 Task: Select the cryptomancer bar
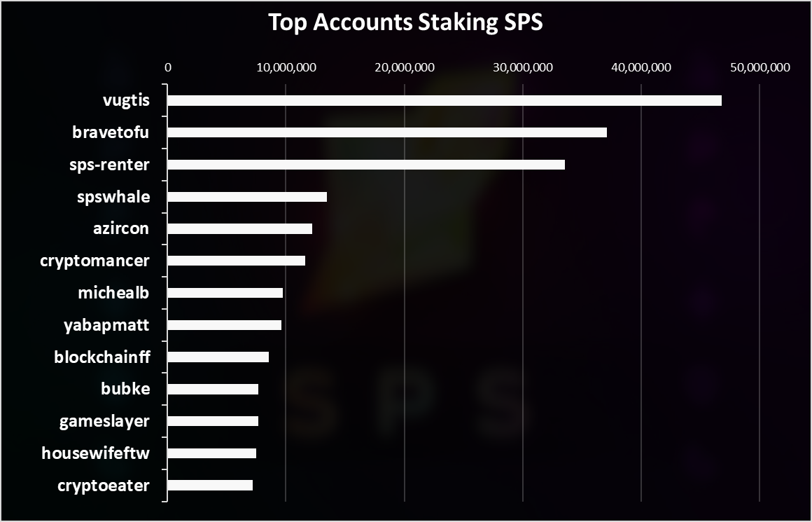236,261
